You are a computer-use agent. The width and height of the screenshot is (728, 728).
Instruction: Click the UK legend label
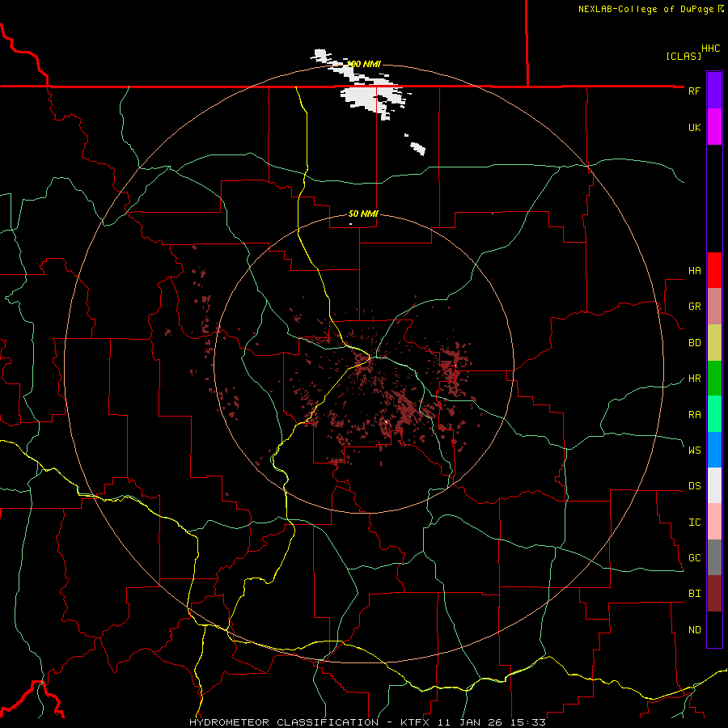tap(694, 127)
